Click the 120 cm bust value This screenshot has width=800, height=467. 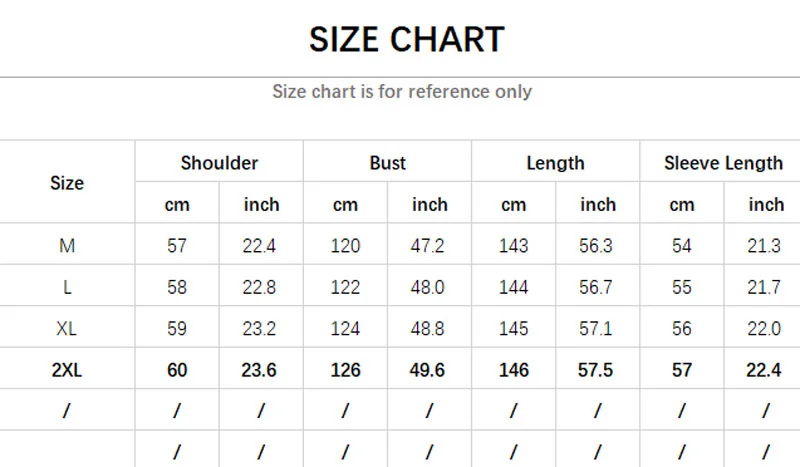tap(345, 246)
